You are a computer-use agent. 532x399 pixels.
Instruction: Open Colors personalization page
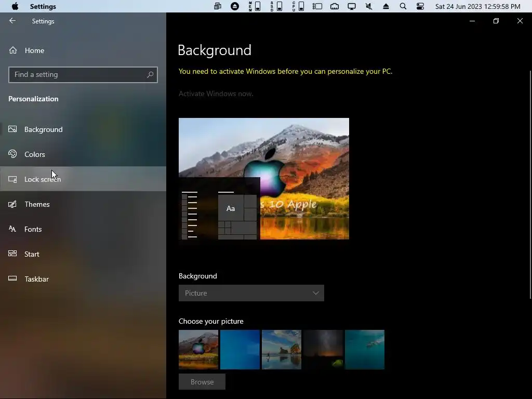click(83, 154)
